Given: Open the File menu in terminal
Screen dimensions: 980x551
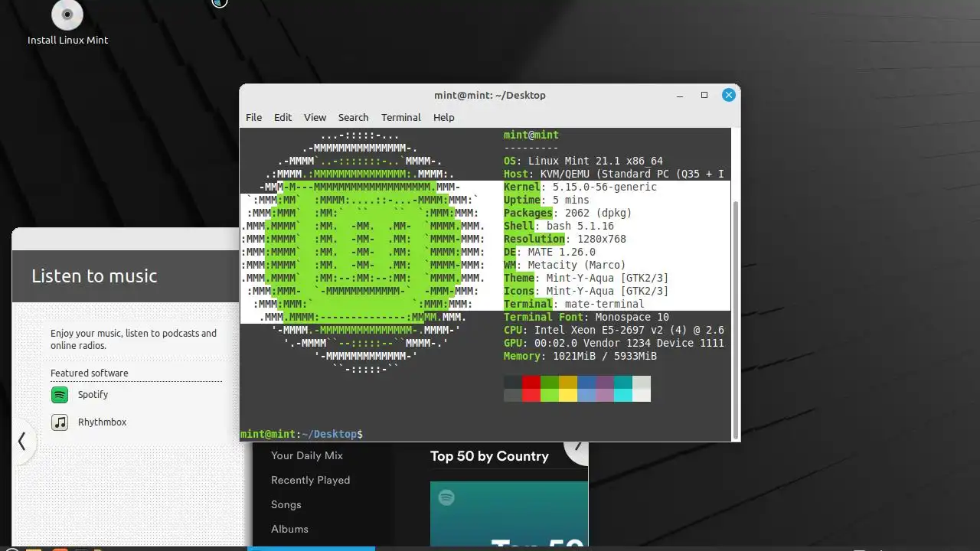Looking at the screenshot, I should (253, 117).
